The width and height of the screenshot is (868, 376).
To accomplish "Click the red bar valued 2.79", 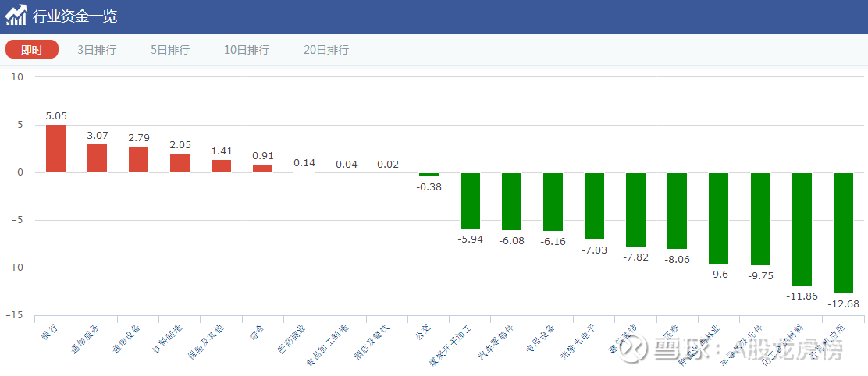I will pos(138,160).
